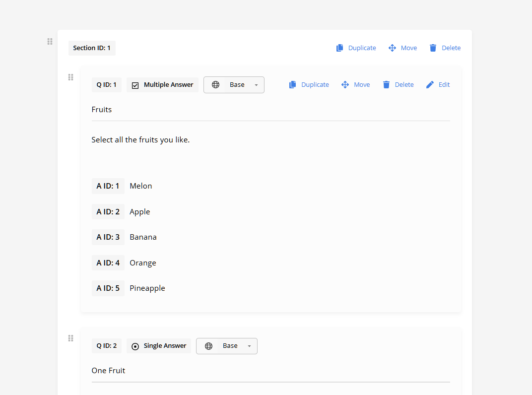Click the Section 1 Move arrows icon
The image size is (532, 395).
(x=392, y=48)
